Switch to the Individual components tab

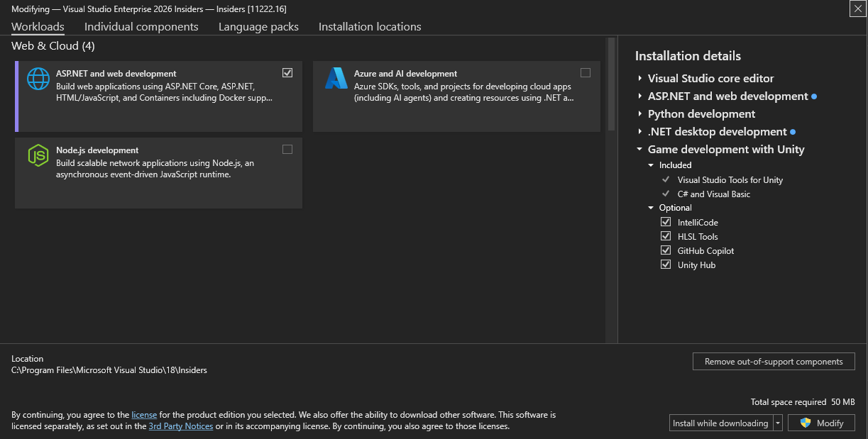click(141, 26)
